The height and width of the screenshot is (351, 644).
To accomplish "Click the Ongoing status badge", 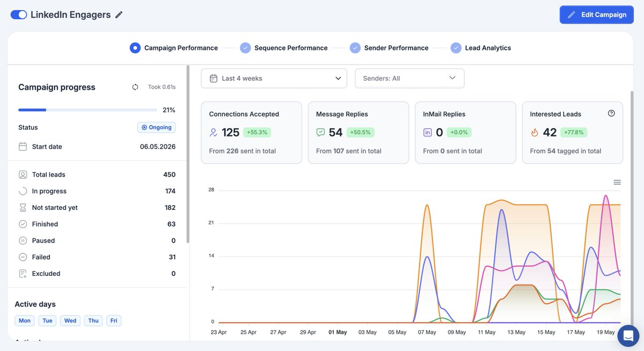I will 156,127.
